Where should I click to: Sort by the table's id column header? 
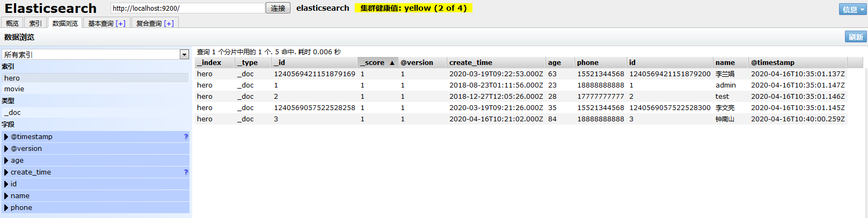pyautogui.click(x=670, y=63)
